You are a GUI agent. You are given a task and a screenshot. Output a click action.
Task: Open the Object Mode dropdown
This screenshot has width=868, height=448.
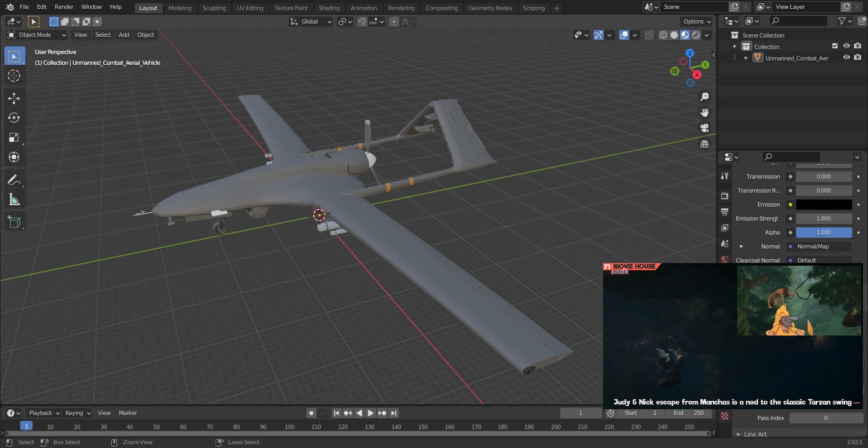(37, 35)
